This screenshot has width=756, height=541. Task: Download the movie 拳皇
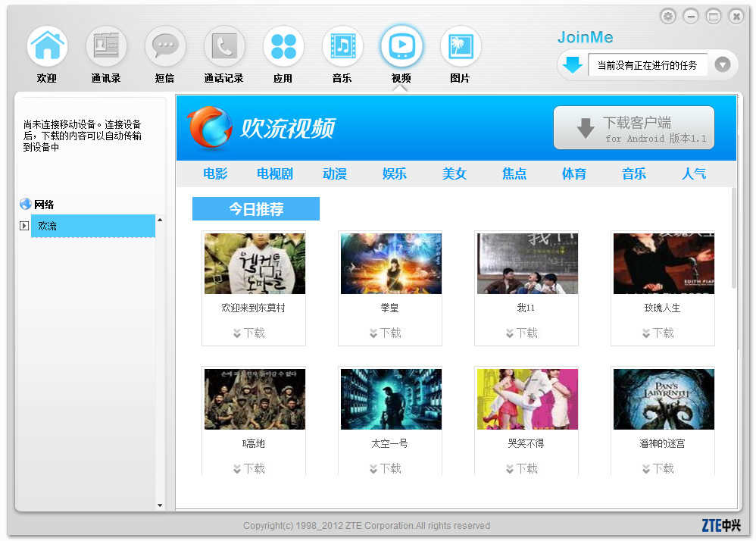(x=386, y=333)
